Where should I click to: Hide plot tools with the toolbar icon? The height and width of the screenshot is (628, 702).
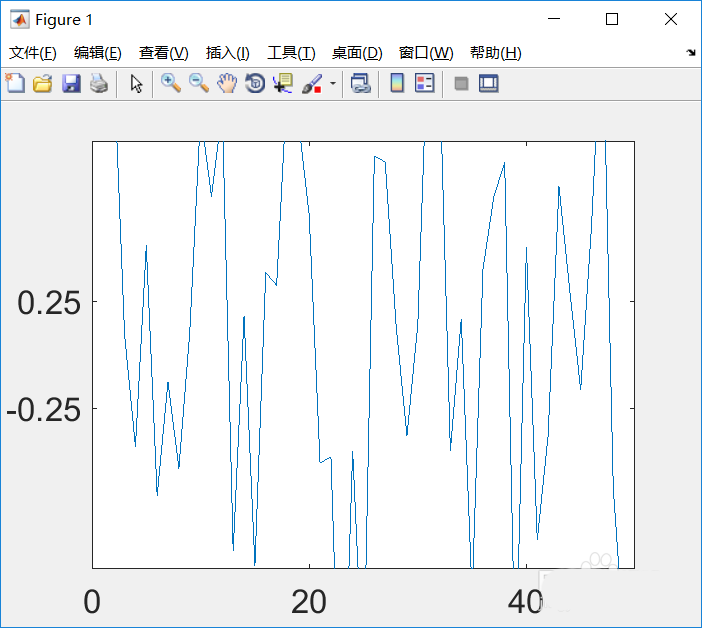coord(461,84)
